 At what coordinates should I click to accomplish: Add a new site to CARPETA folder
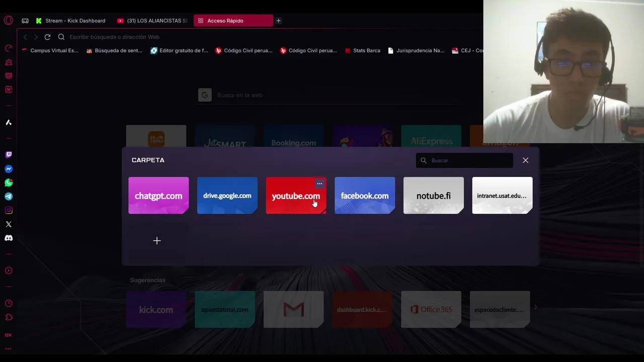tap(157, 241)
